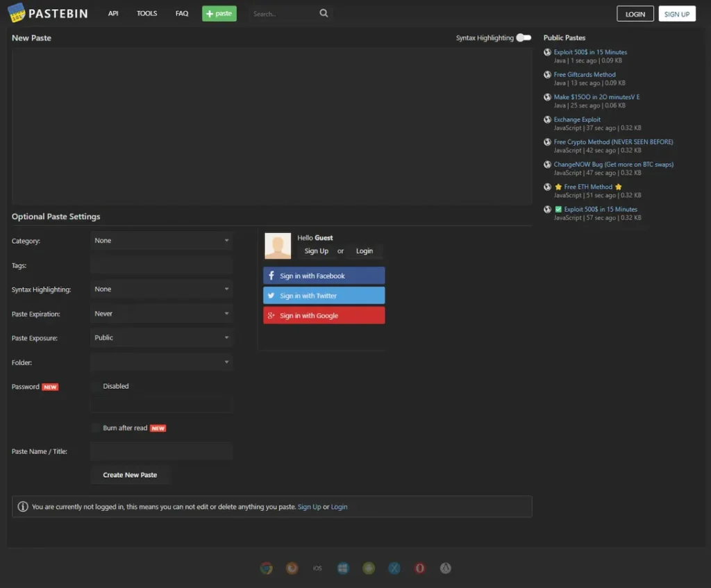
Task: Open the API menu item
Action: (x=113, y=14)
